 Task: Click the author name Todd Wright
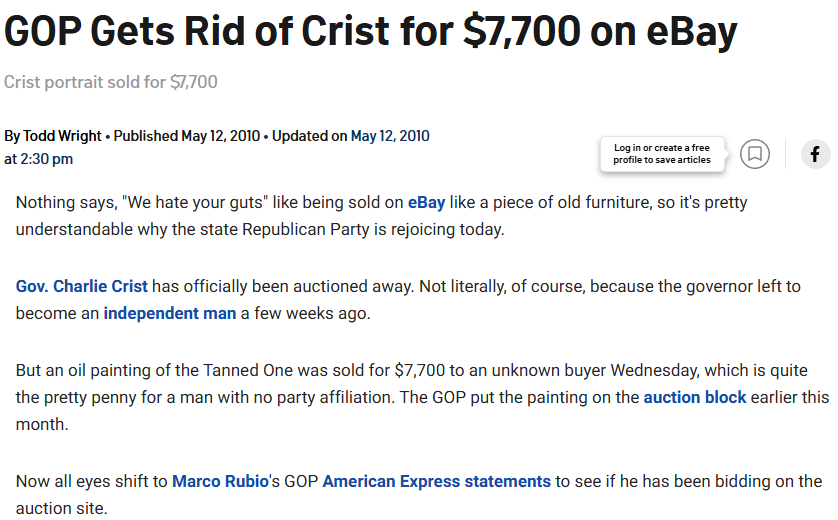click(x=62, y=136)
